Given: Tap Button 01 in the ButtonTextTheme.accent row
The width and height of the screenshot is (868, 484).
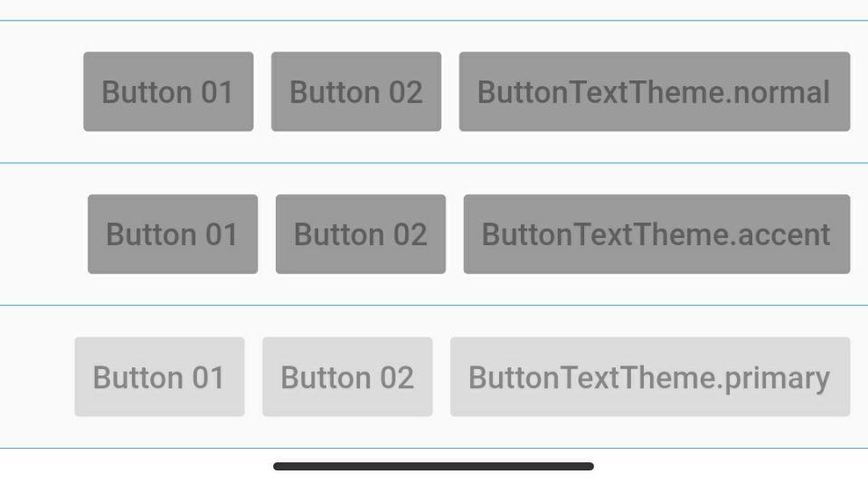Looking at the screenshot, I should coord(173,234).
